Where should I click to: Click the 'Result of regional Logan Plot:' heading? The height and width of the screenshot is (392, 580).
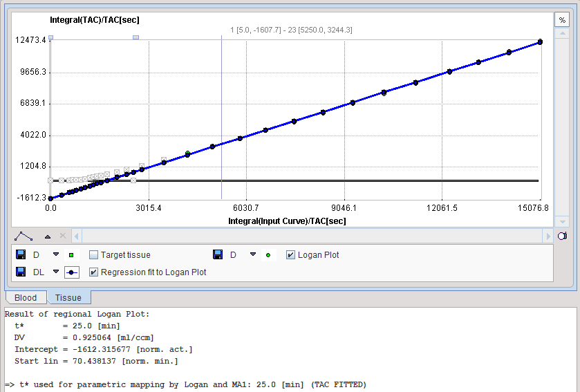(77, 314)
